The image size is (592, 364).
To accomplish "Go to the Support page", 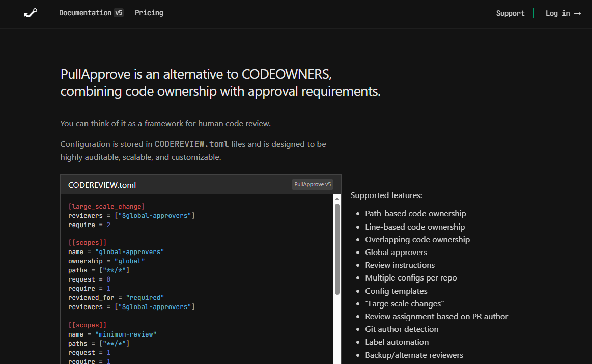I will coord(510,13).
